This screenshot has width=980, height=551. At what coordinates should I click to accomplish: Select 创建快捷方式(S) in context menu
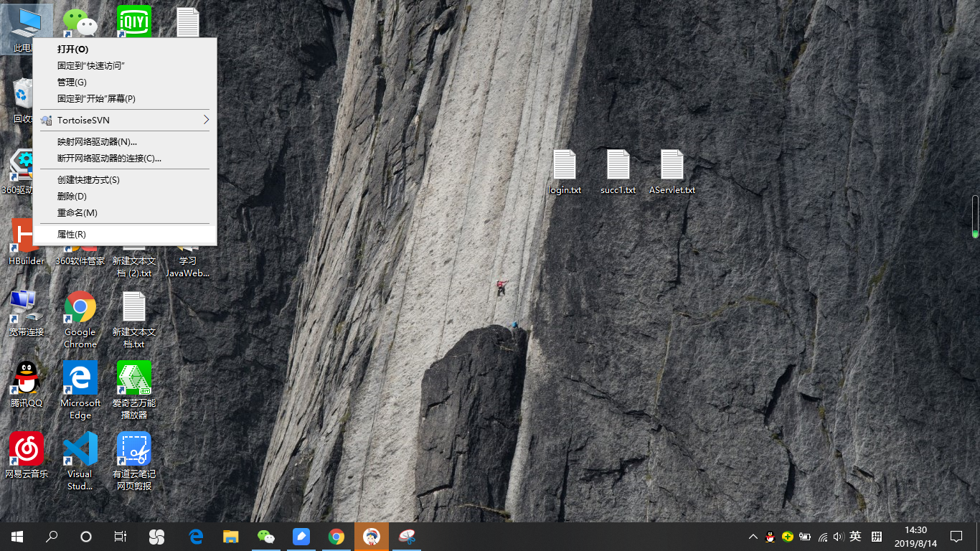[125, 179]
